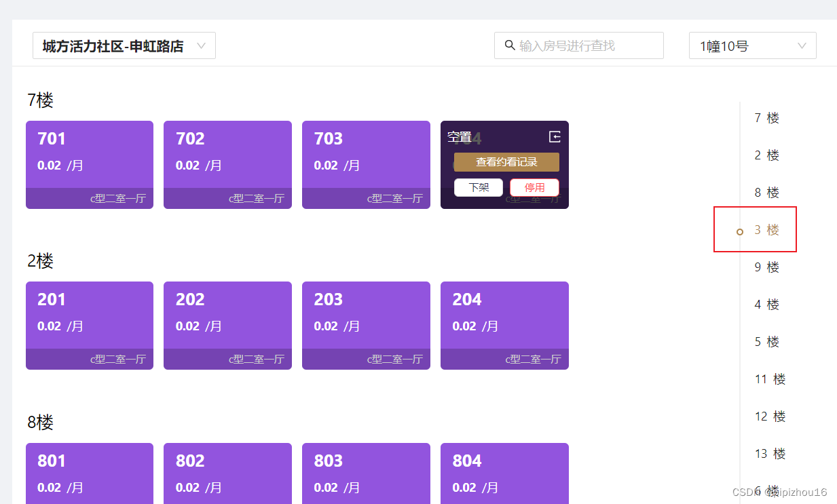Open the 1幢10号 building dropdown
The height and width of the screenshot is (504, 837).
(753, 45)
